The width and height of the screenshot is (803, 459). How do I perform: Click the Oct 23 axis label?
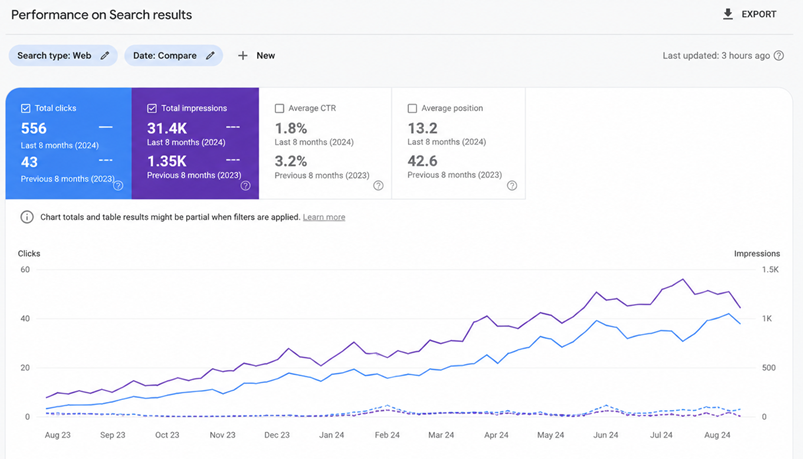click(x=167, y=435)
